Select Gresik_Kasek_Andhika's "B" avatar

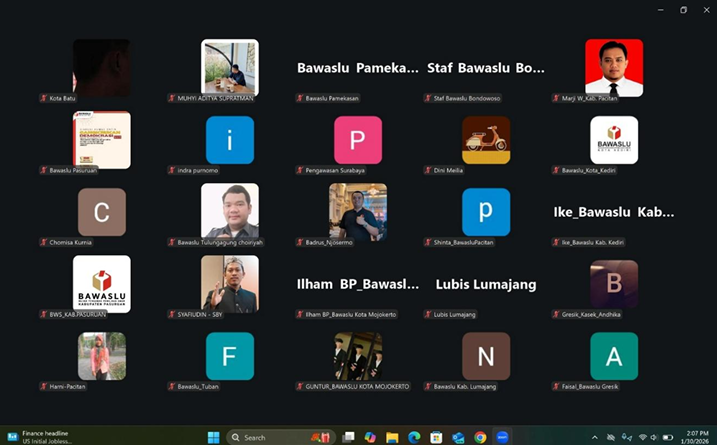614,284
